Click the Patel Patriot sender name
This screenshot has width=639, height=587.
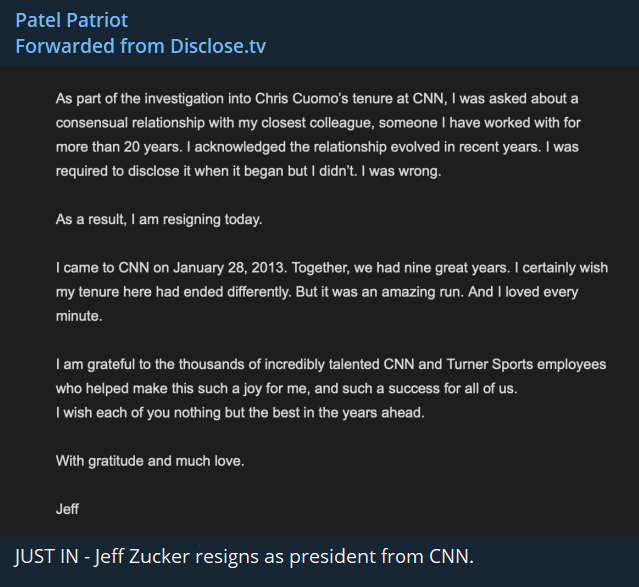coord(71,20)
